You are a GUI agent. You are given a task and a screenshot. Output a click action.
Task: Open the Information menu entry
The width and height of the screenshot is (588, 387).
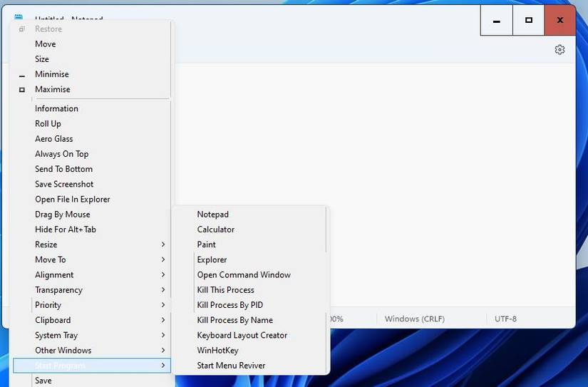[x=91, y=108]
